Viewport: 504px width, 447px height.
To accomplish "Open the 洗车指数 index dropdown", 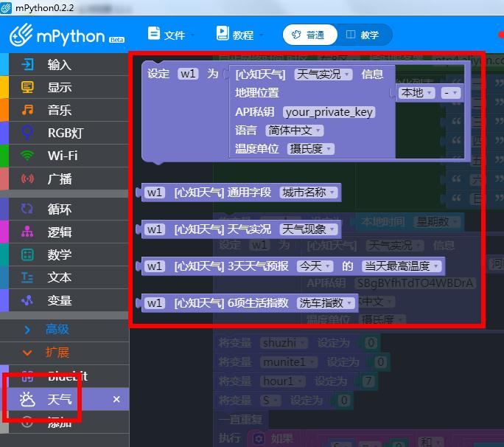I will coord(326,303).
